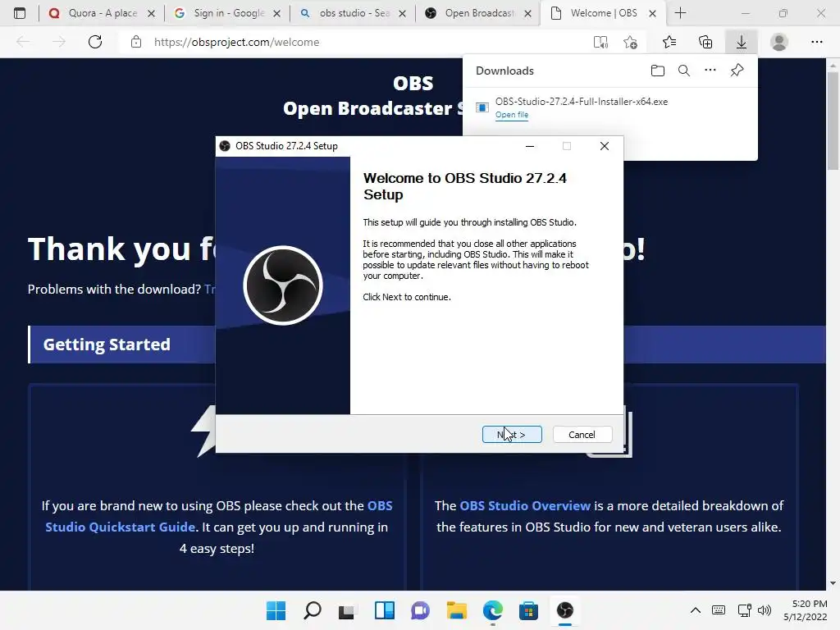840x630 pixels.
Task: Cancel the OBS Studio 27.2.4 Setup
Action: point(582,435)
